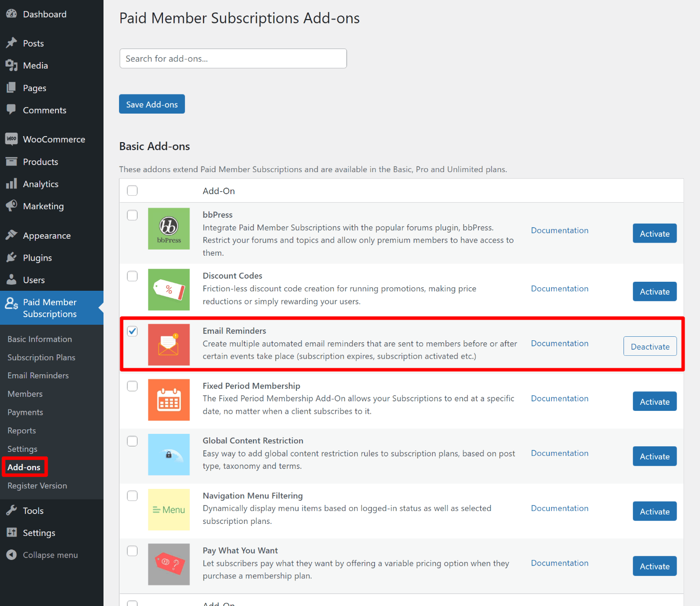Open Subscription Plans submenu item
Image resolution: width=700 pixels, height=606 pixels.
tap(41, 357)
